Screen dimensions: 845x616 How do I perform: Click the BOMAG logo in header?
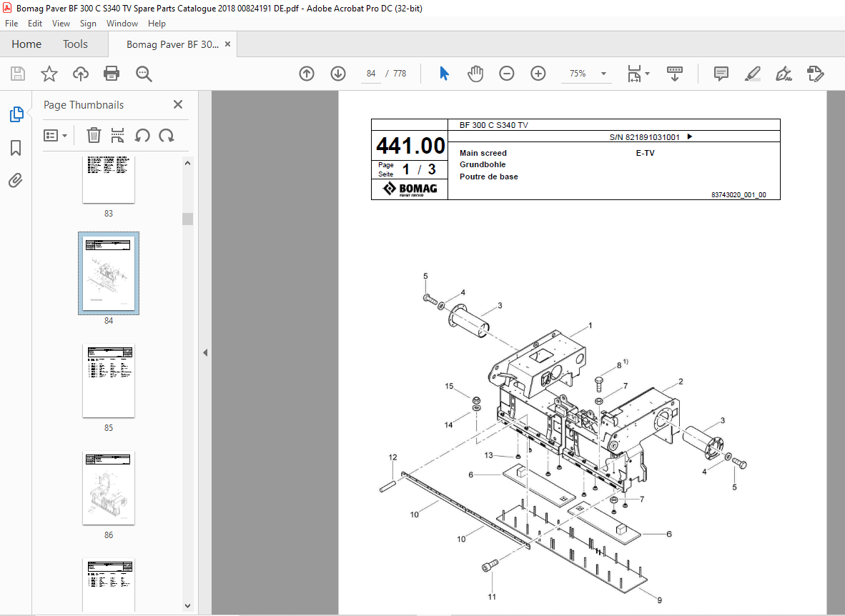coord(410,189)
